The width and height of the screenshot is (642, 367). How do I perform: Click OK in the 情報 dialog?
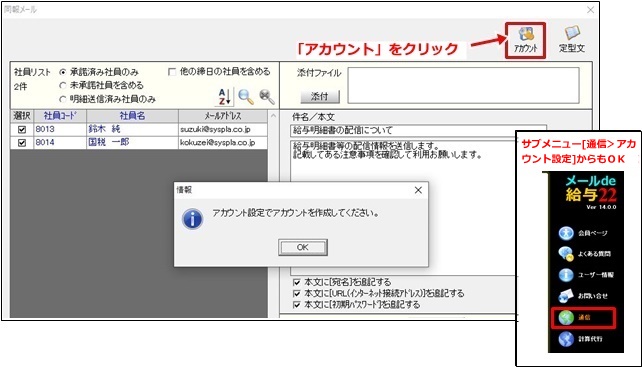coord(303,247)
